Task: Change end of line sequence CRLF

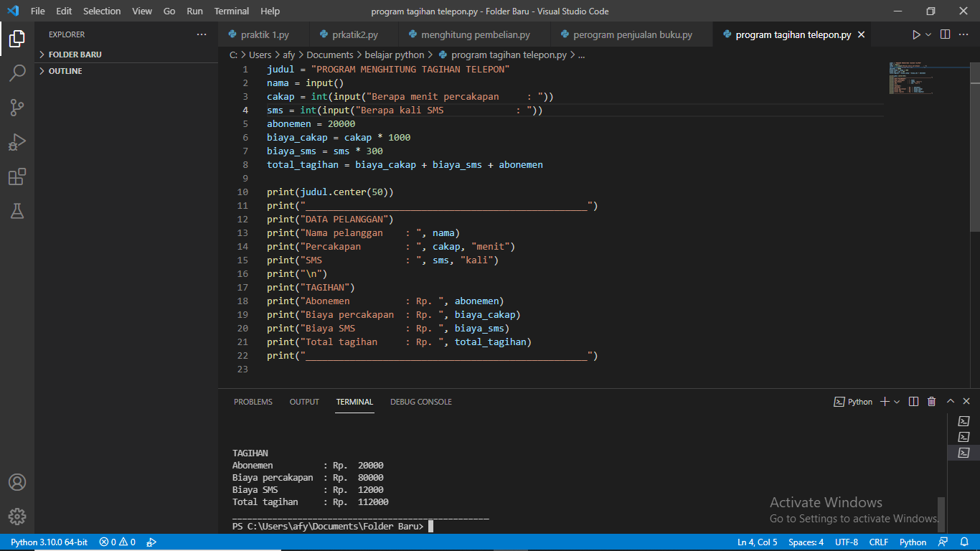Action: click(879, 542)
